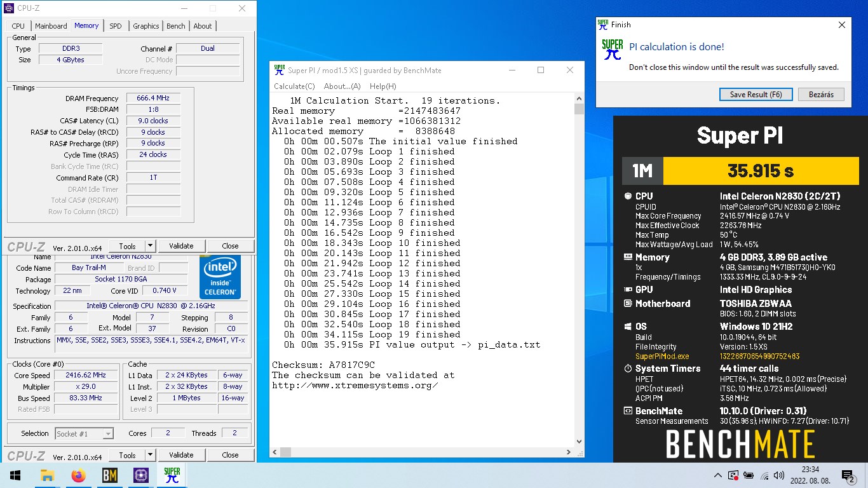Click the SuperPiMod.exe entry in BenchMate panel
868x488 pixels.
click(662, 356)
